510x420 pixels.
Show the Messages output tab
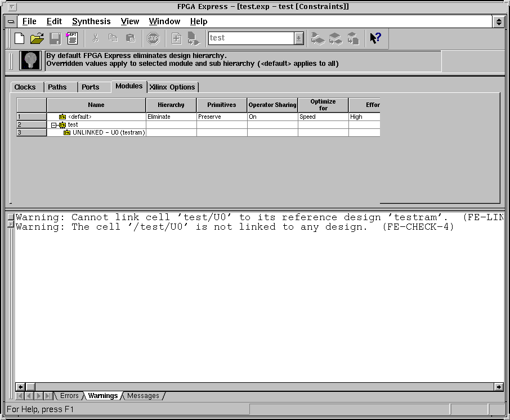(x=143, y=396)
